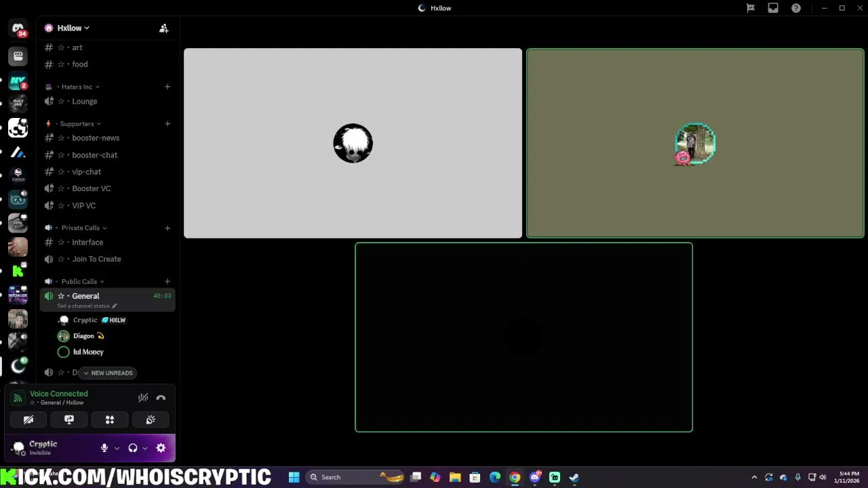Open Windows Start menu
The height and width of the screenshot is (488, 868).
coord(294,477)
